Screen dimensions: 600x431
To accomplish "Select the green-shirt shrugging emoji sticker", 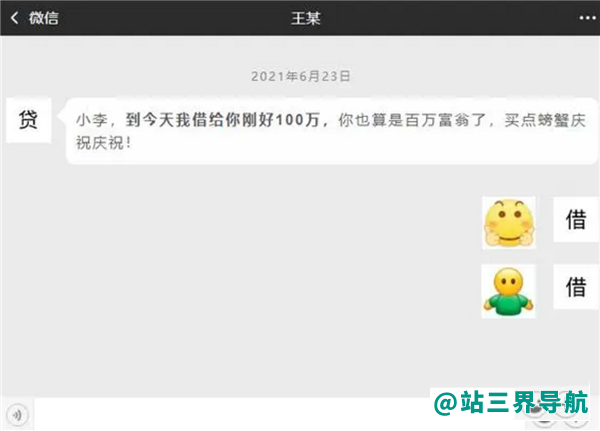I will point(508,291).
